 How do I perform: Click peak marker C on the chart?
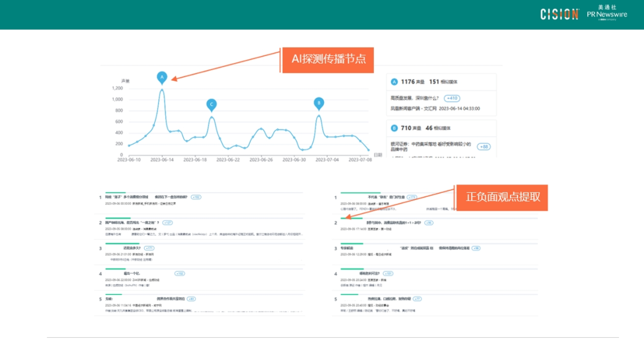[x=211, y=104]
